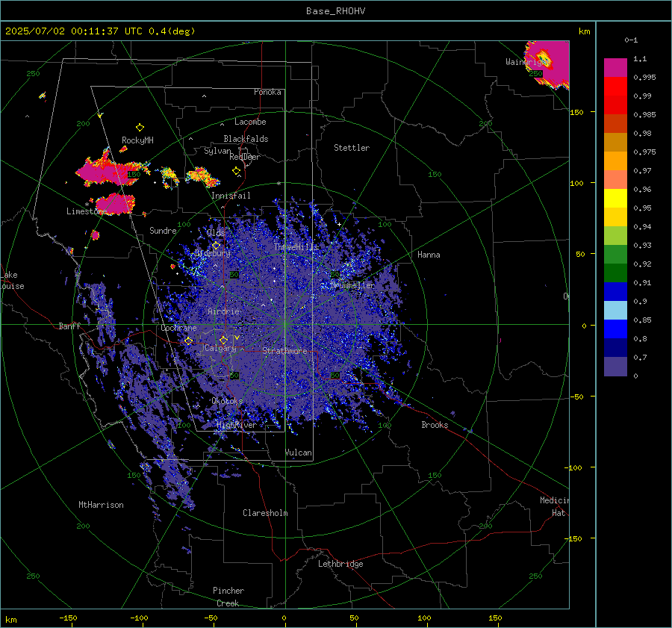Click the yellow diamond marker at Olds

coord(216,245)
